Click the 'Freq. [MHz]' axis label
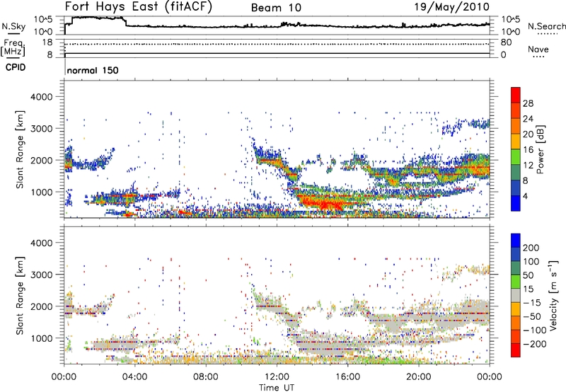 (x=13, y=48)
